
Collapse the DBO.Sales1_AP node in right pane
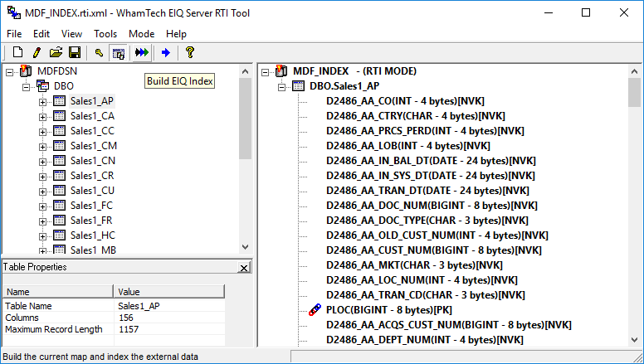281,87
